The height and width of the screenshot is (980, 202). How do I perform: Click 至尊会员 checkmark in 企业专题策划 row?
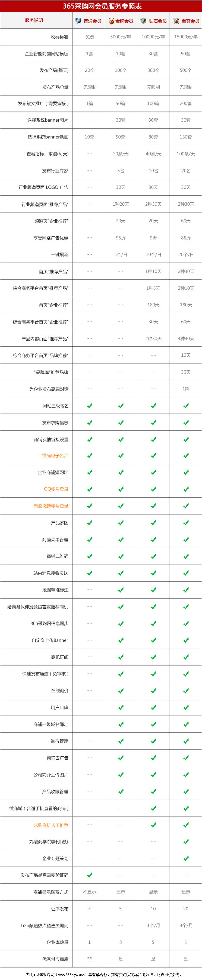point(186,858)
